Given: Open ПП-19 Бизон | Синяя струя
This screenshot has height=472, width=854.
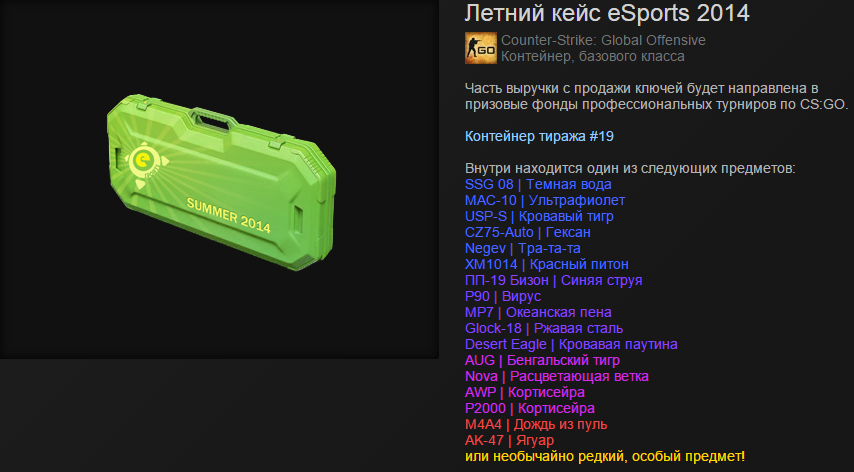Looking at the screenshot, I should pos(553,280).
